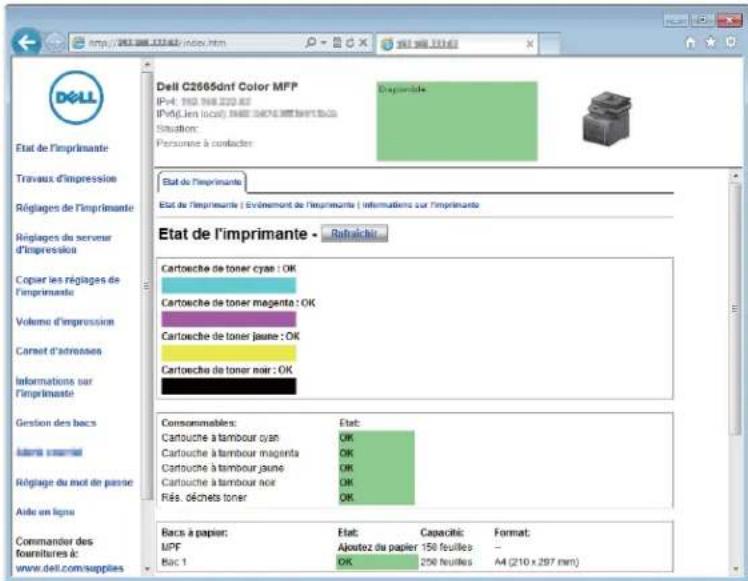Open Gestion des bacs in sidebar
This screenshot has height=581, width=748.
[56, 423]
